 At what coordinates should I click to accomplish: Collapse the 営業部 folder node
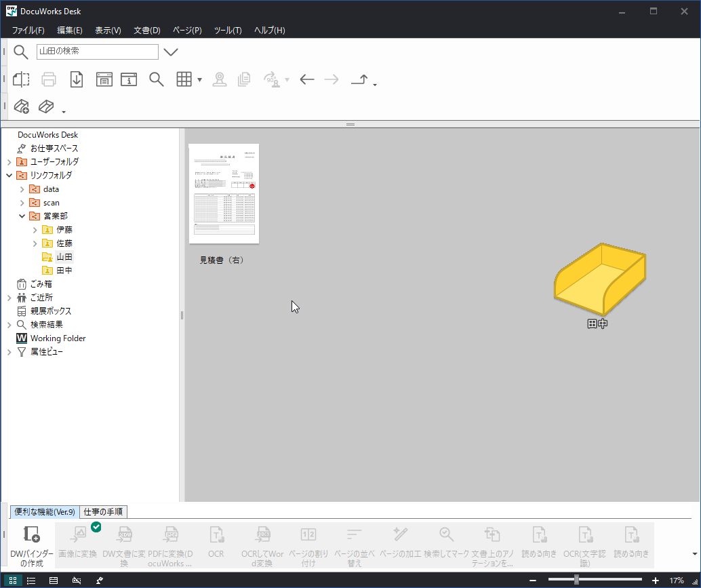(x=22, y=216)
